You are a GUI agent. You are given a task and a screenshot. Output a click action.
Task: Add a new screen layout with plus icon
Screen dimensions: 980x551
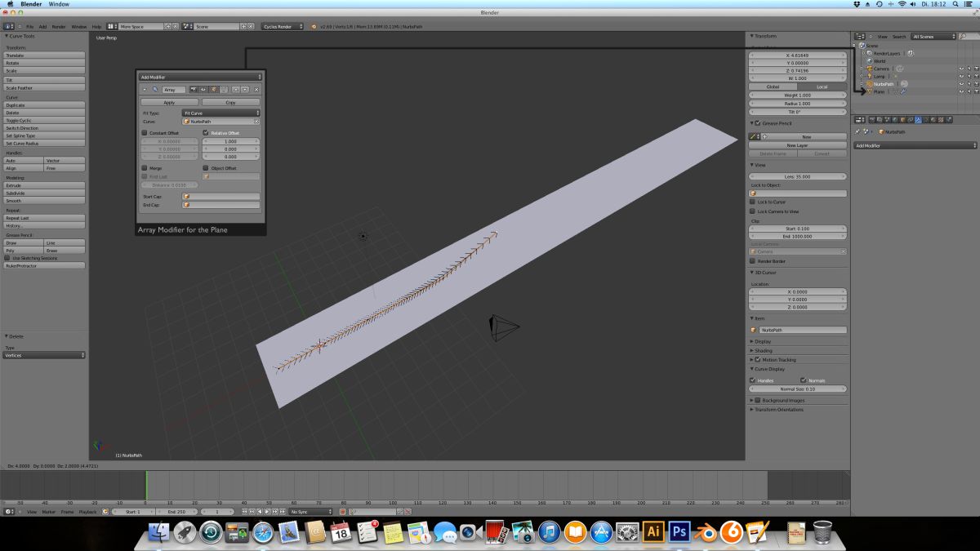tap(168, 26)
